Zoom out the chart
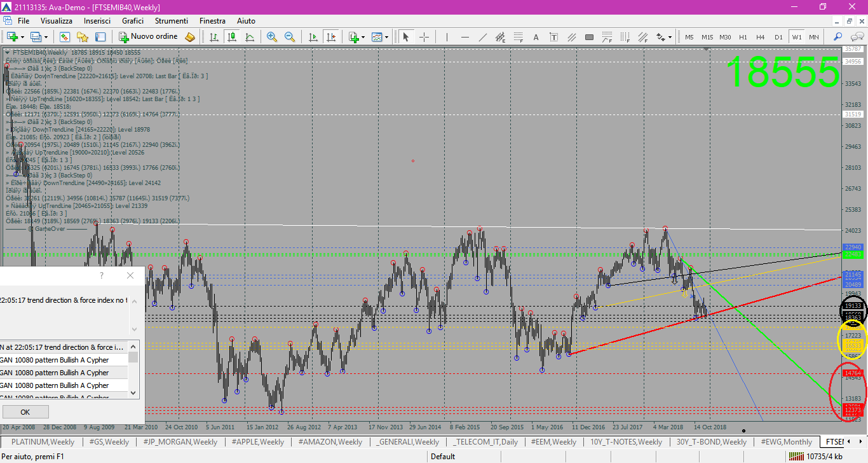Image resolution: width=868 pixels, height=463 pixels. (290, 37)
